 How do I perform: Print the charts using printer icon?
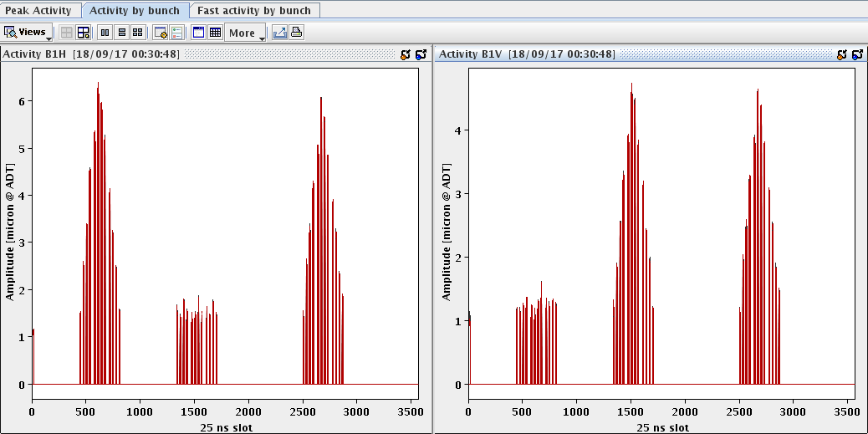pyautogui.click(x=297, y=33)
